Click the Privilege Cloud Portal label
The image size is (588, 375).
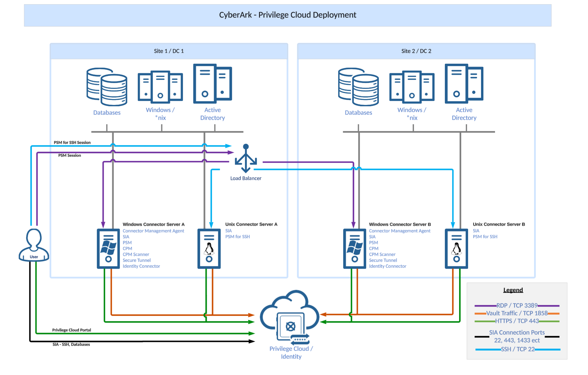(71, 330)
